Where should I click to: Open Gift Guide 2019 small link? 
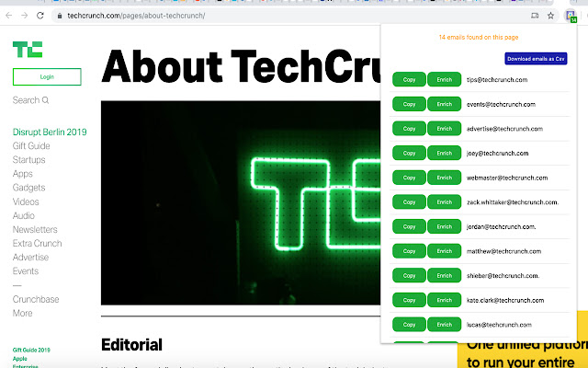pyautogui.click(x=31, y=350)
